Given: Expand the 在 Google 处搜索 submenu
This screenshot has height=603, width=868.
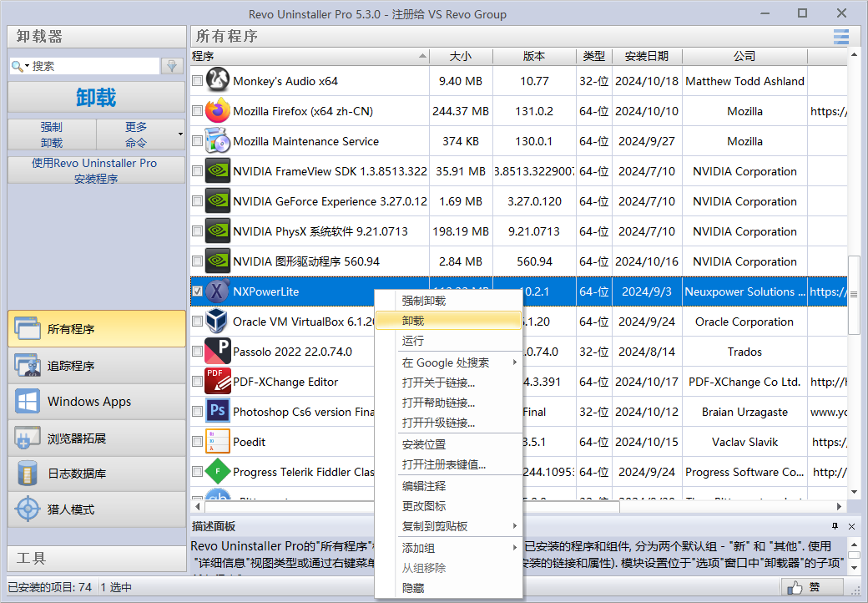Looking at the screenshot, I should [514, 362].
